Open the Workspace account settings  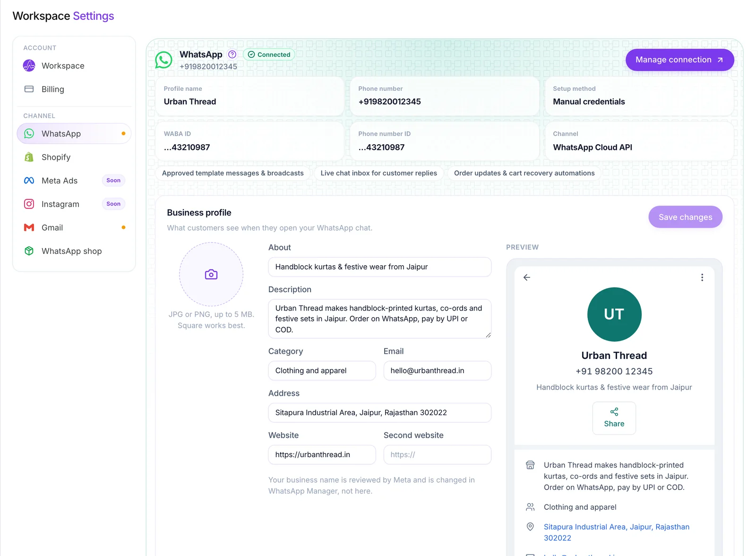click(x=74, y=66)
